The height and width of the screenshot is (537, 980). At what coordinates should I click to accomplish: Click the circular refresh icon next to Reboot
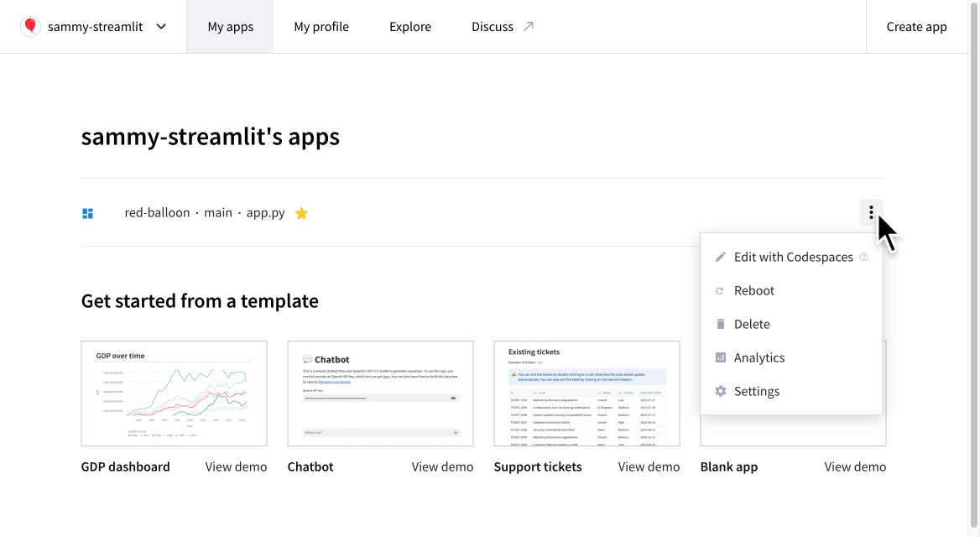click(720, 290)
